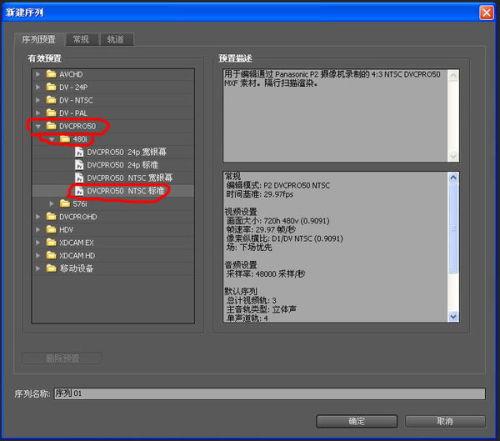The height and width of the screenshot is (441, 500).
Task: Switch to the 序列预置 tab
Action: (38, 39)
